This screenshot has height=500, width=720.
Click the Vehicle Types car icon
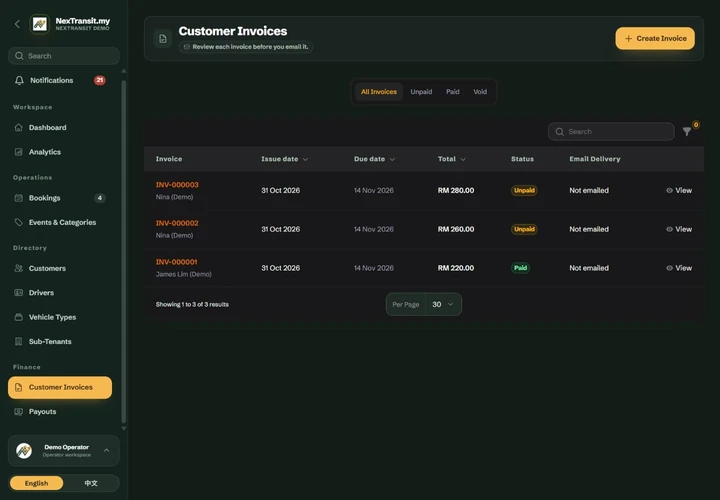(x=18, y=317)
